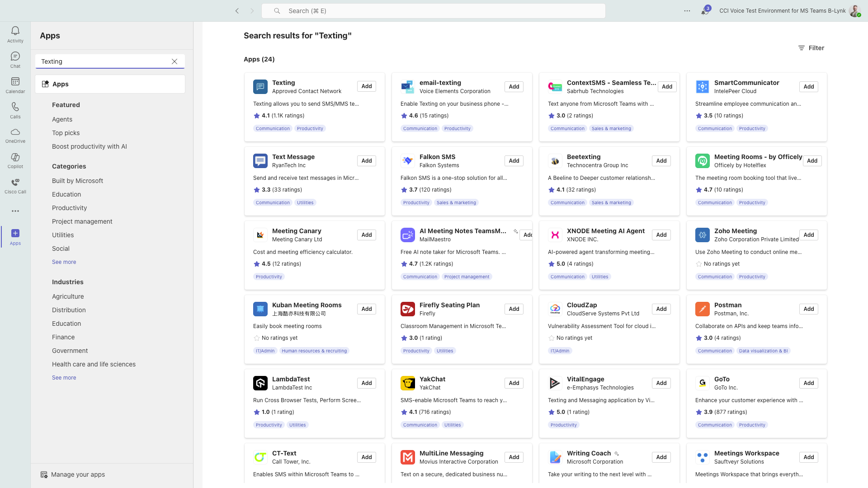Screen dimensions: 868x488
Task: Open the Filter options
Action: pos(811,48)
